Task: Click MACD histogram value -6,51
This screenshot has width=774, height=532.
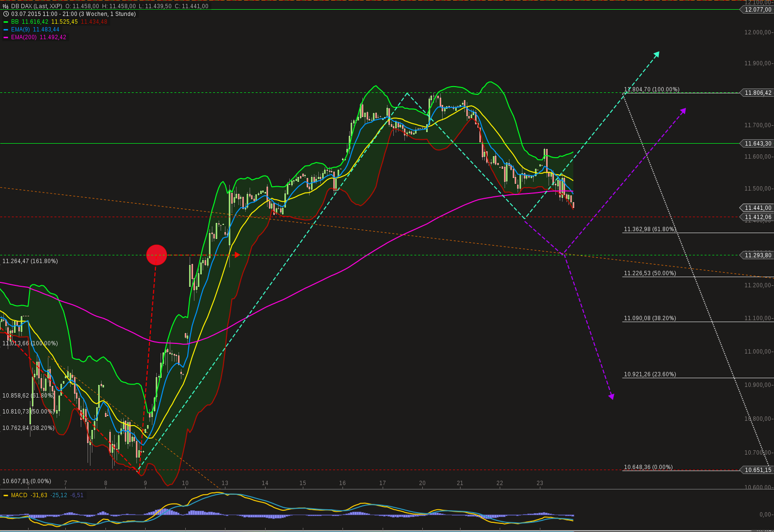Action: tap(77, 495)
